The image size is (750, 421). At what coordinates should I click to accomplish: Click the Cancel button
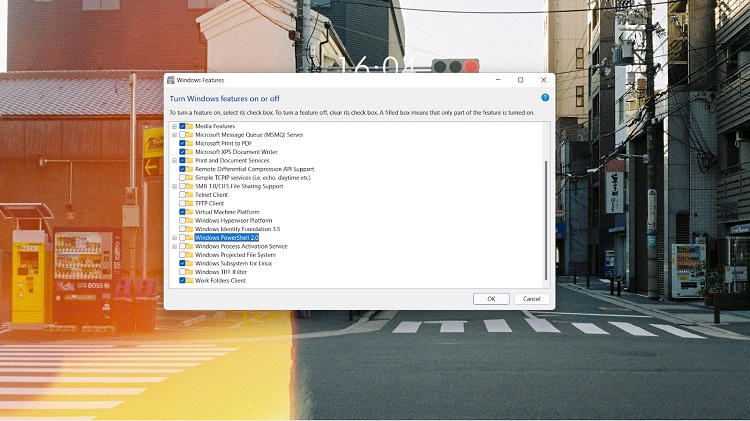tap(531, 299)
